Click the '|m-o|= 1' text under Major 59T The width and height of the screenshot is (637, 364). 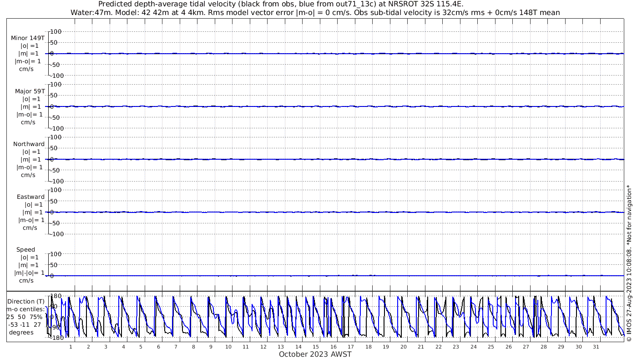click(29, 114)
